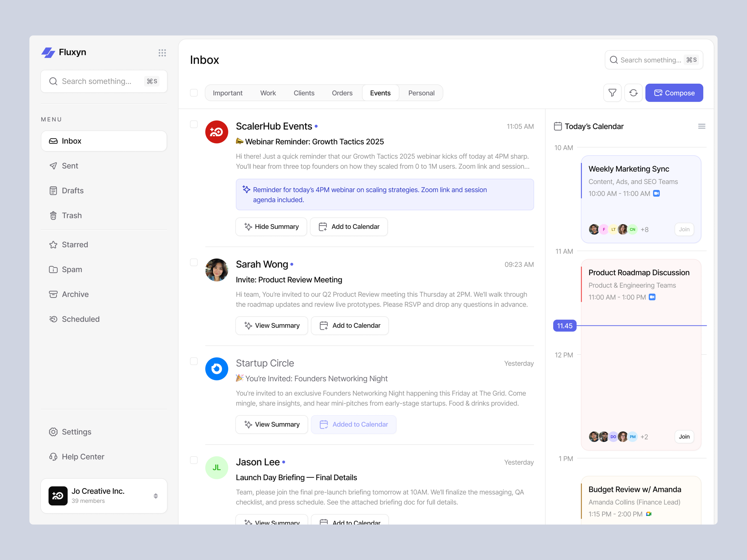
Task: Open the Help Center
Action: [x=83, y=457]
